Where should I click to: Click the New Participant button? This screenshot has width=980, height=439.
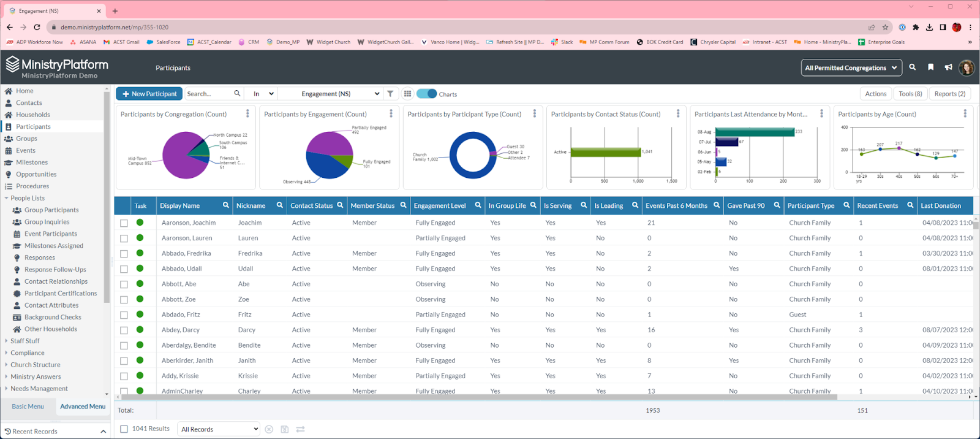149,94
